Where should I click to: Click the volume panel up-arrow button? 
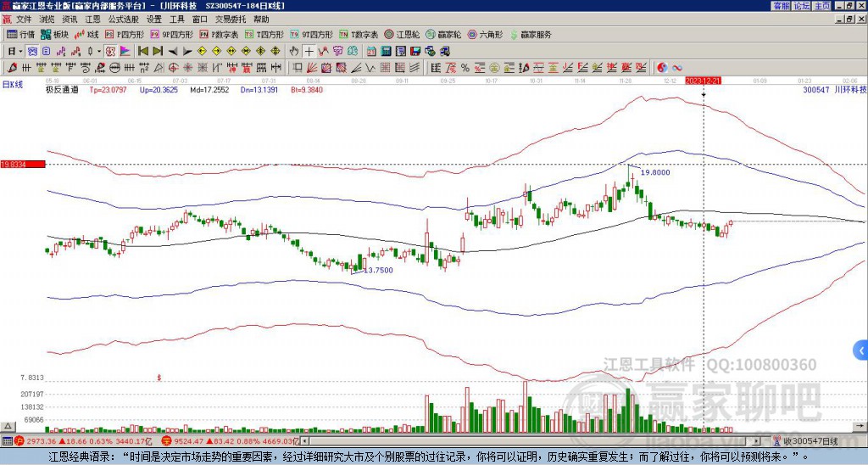pyautogui.click(x=7, y=426)
